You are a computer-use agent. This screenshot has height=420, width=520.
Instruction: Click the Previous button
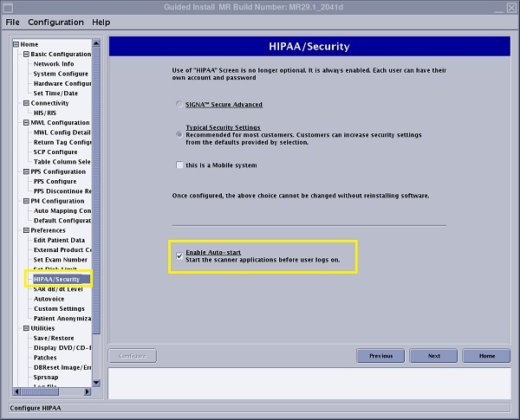[x=380, y=356]
